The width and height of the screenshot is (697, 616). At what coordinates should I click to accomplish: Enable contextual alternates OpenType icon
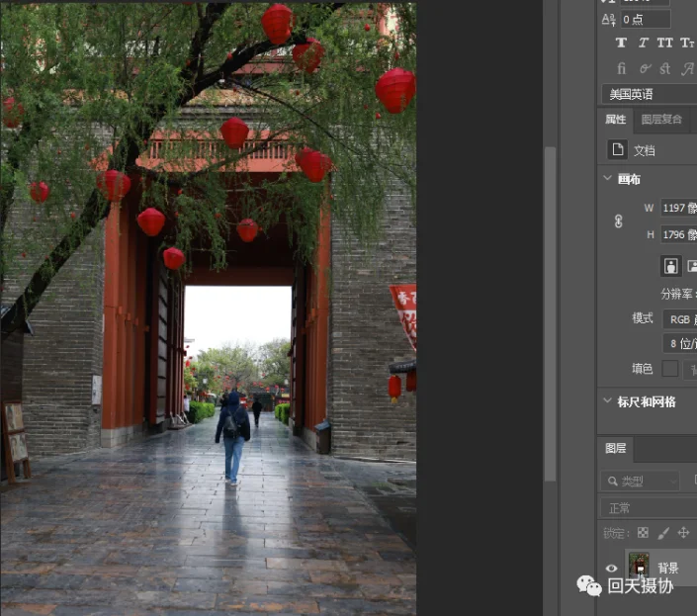[x=645, y=68]
